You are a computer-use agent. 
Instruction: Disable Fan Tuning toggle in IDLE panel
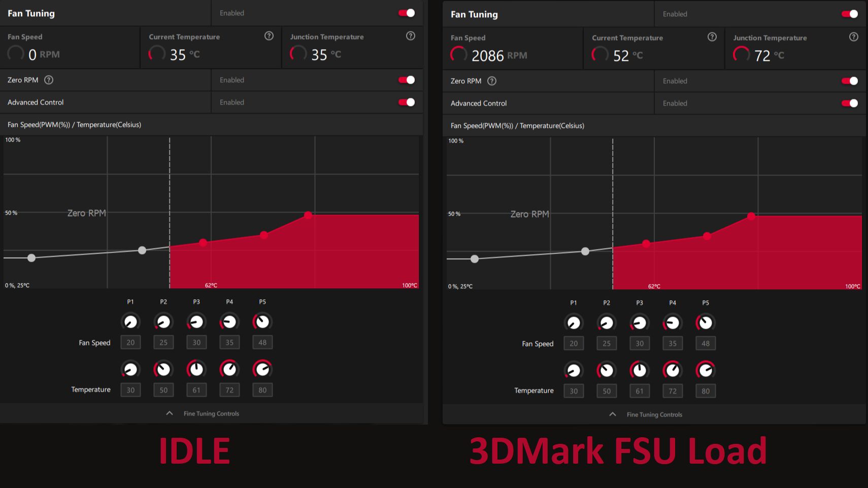[407, 13]
